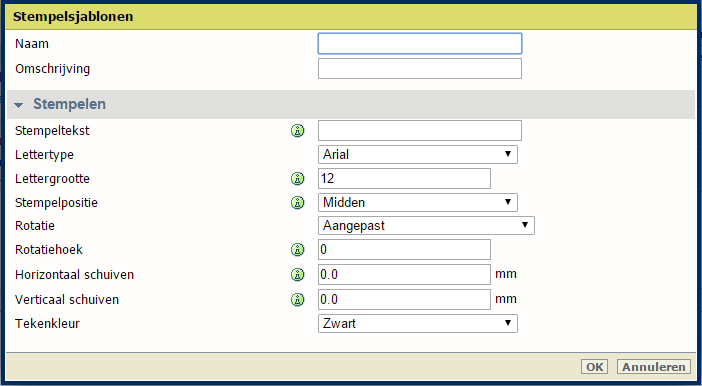Focus the Naam text field

tap(420, 43)
